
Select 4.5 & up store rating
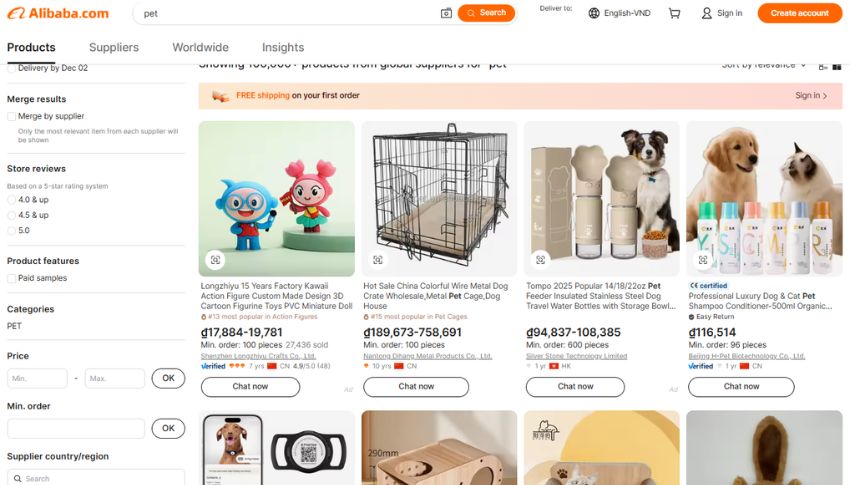tap(12, 215)
